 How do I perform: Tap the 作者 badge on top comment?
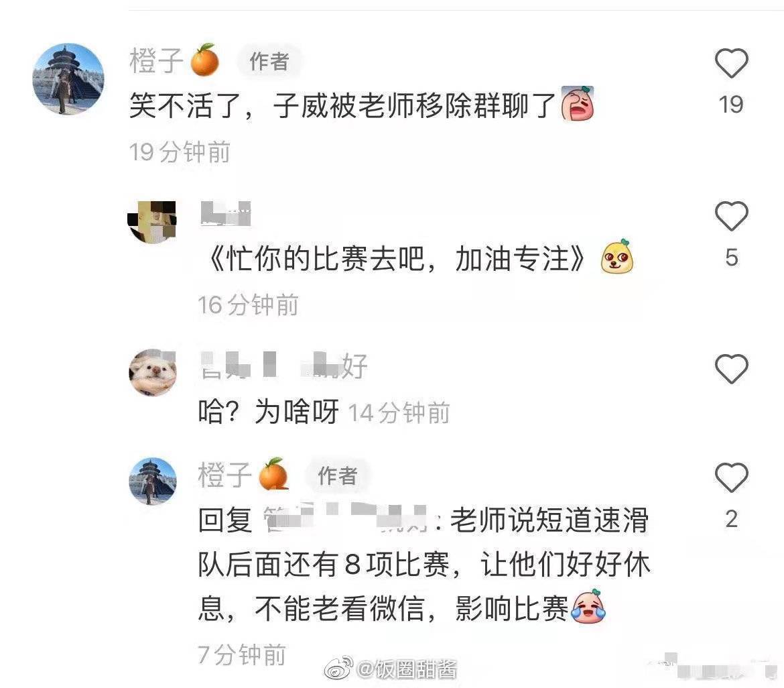(269, 62)
